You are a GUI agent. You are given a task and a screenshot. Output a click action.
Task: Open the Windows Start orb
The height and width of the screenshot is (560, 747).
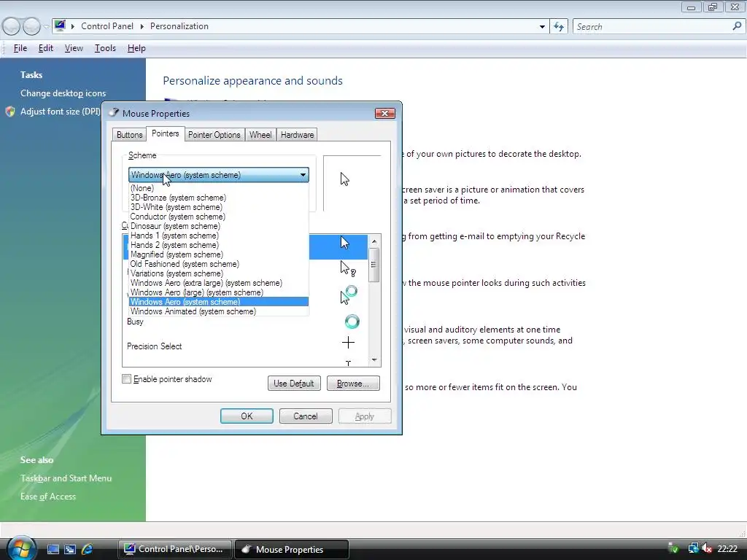tap(21, 548)
